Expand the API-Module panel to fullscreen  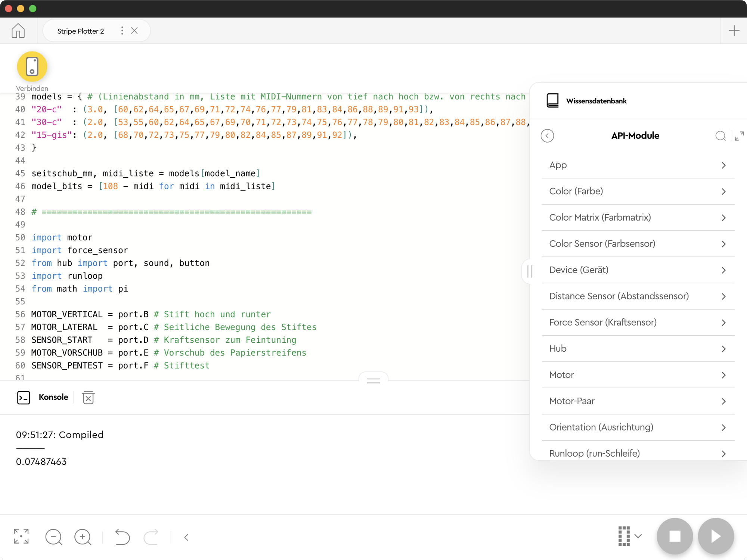point(739,136)
